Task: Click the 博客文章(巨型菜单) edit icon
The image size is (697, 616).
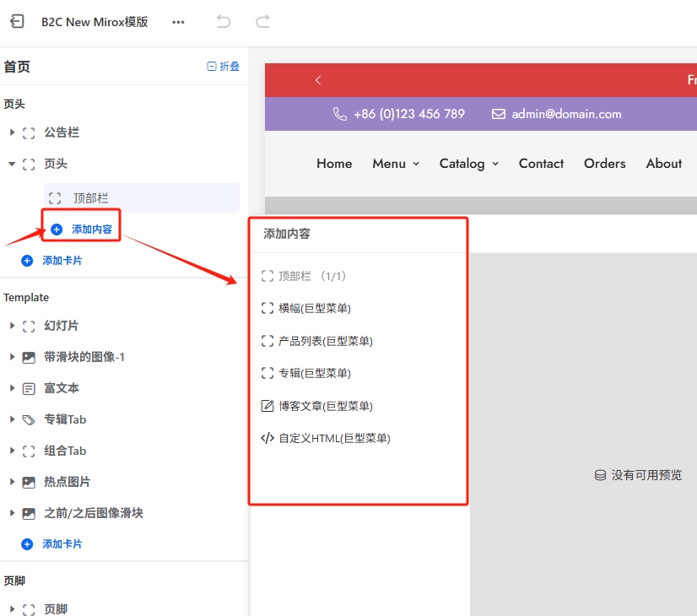Action: [267, 406]
